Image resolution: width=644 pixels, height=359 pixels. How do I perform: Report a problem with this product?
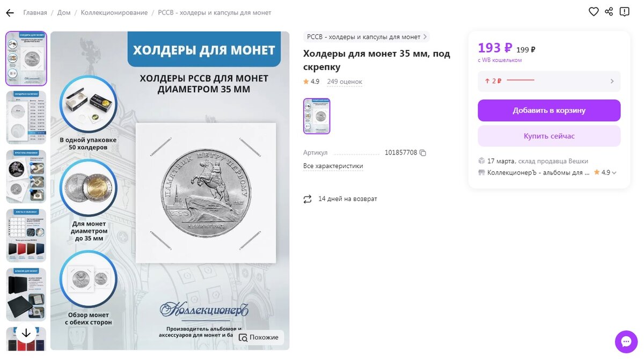[x=625, y=11]
